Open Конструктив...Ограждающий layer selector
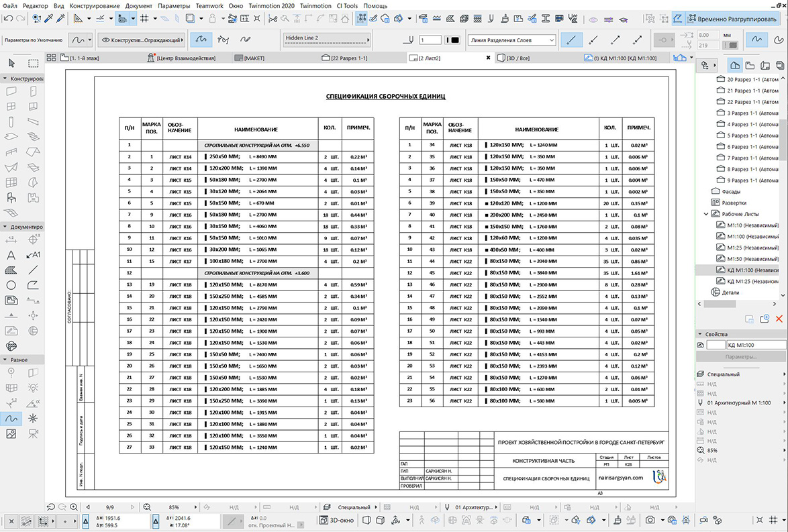The image size is (788, 532). pos(142,40)
